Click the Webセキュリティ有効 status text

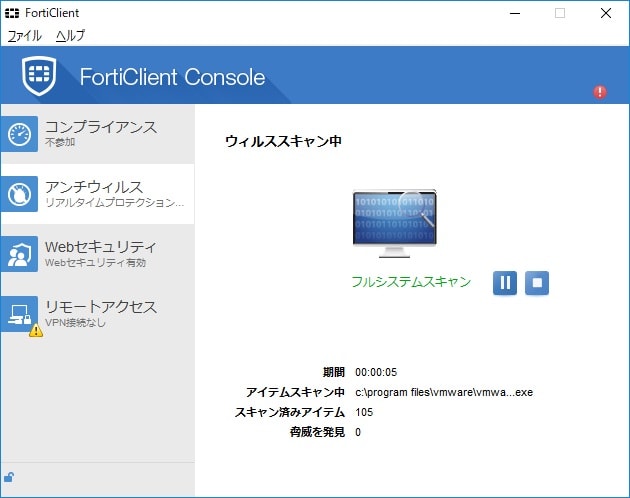(95, 263)
